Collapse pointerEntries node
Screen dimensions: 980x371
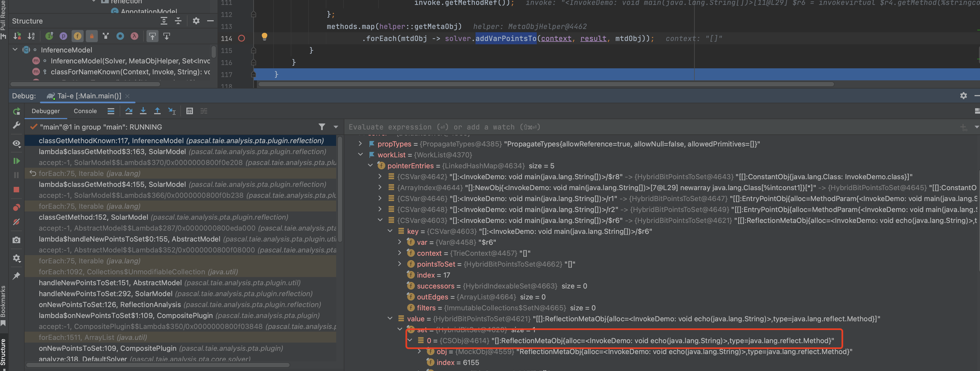[370, 166]
